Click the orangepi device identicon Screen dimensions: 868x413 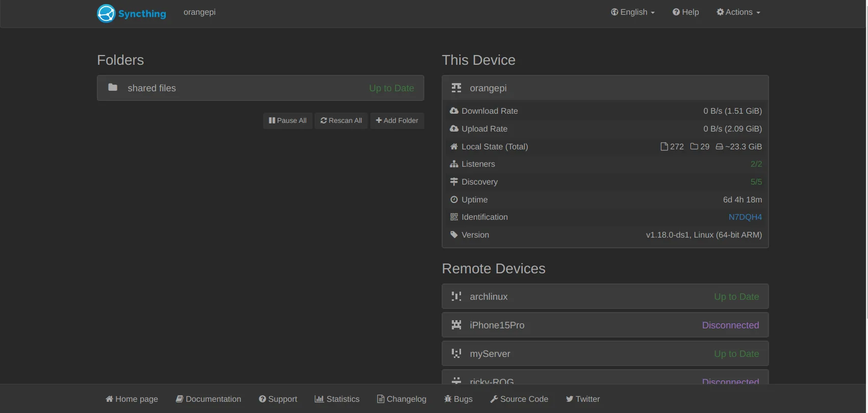(456, 88)
